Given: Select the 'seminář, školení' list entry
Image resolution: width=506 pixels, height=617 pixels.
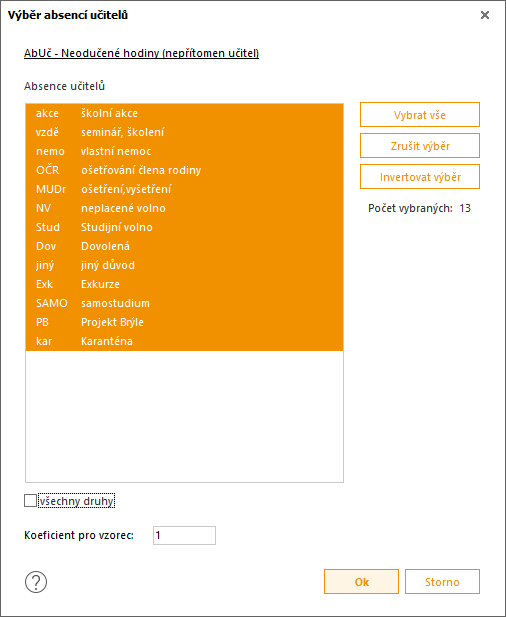Looking at the screenshot, I should click(x=184, y=132).
